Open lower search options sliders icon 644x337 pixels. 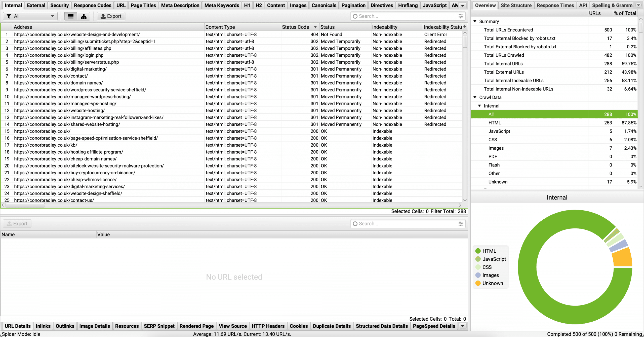coord(461,224)
